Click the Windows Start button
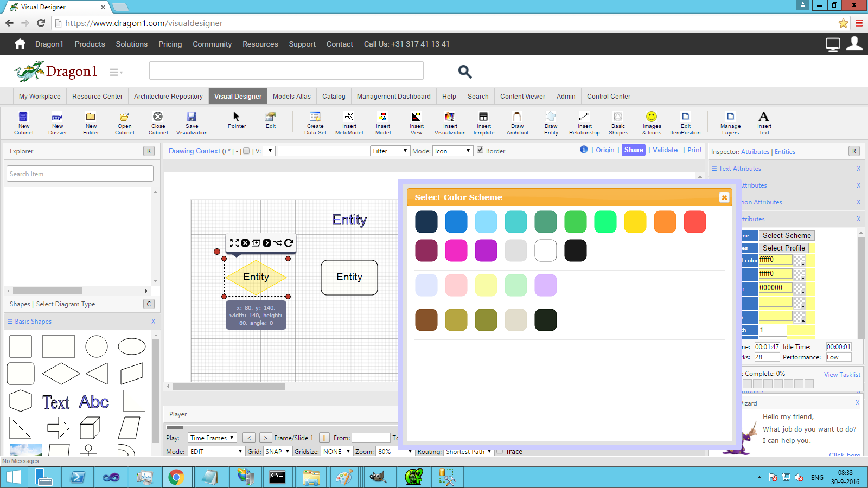Screen dimensions: 868x488 (x=13, y=477)
